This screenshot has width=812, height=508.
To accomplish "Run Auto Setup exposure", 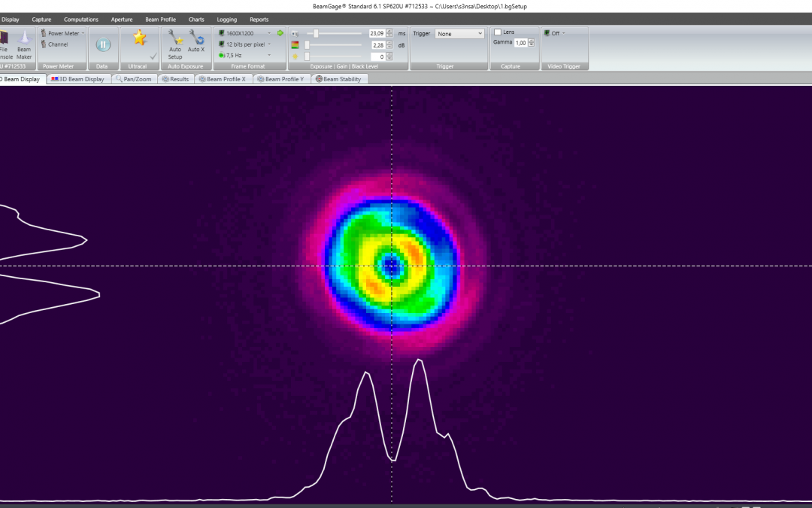I will 175,44.
